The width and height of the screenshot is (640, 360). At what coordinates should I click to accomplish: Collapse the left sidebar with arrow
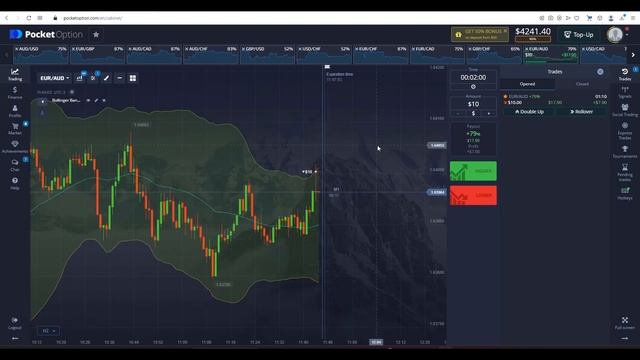pyautogui.click(x=15, y=338)
